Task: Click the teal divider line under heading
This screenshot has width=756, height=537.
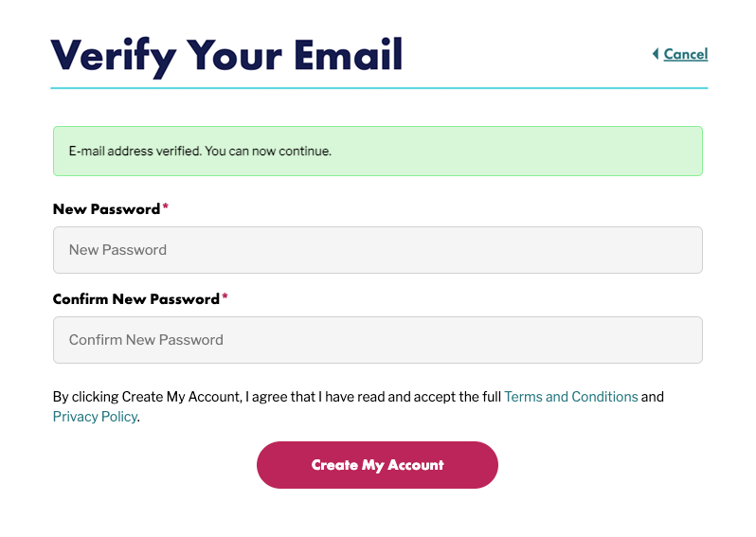Action: [379, 88]
